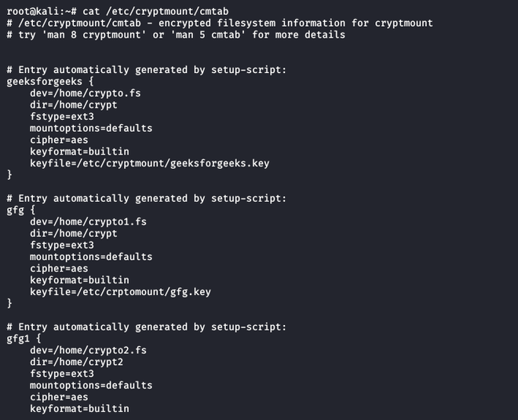Click the keyfile geeksforgeeks.key path line
518x420 pixels.
[x=149, y=163]
